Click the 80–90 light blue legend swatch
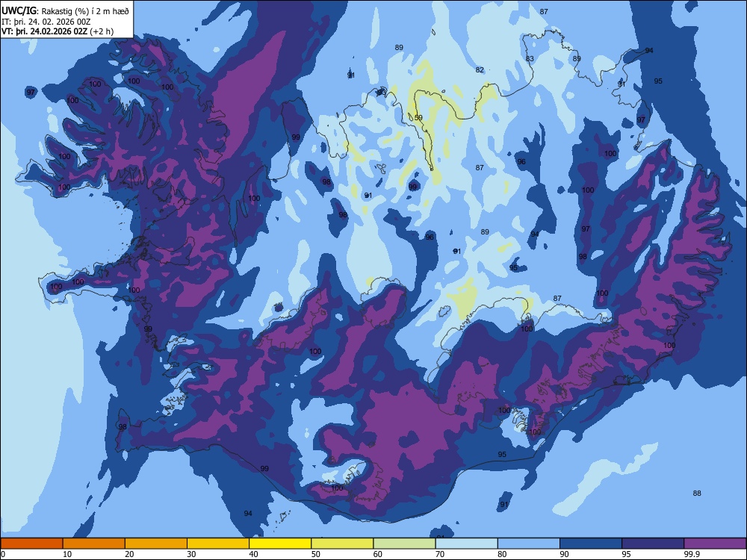 click(x=529, y=544)
